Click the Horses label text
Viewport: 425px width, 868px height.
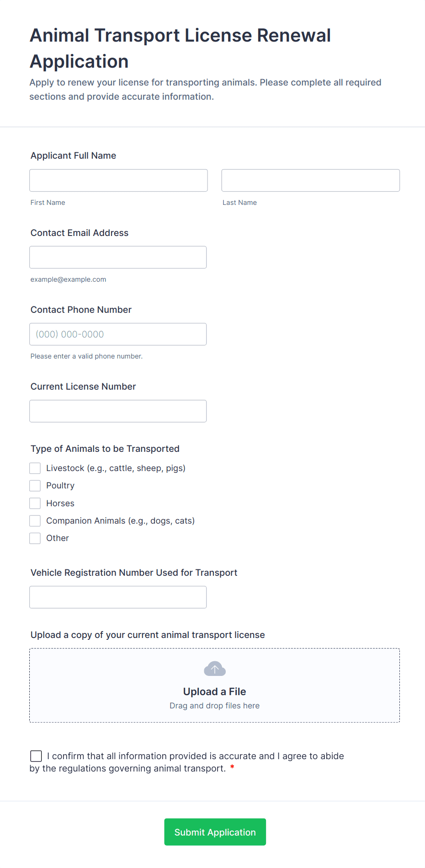click(x=60, y=504)
